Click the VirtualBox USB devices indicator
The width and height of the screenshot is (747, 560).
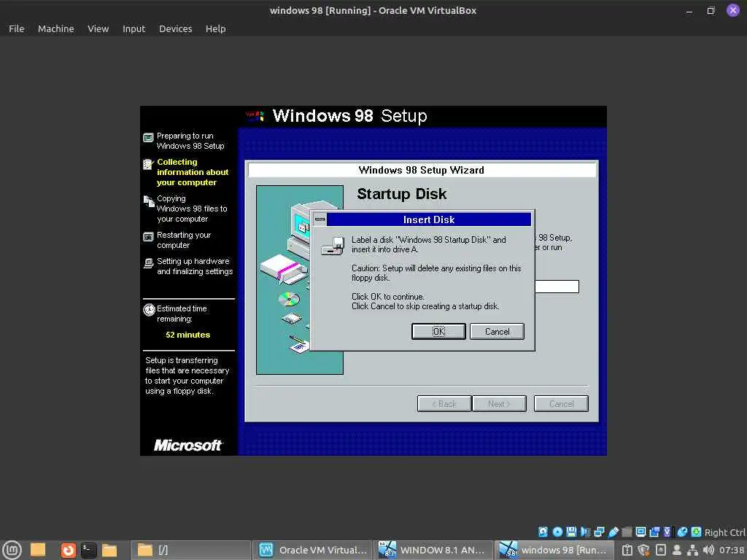[x=613, y=532]
